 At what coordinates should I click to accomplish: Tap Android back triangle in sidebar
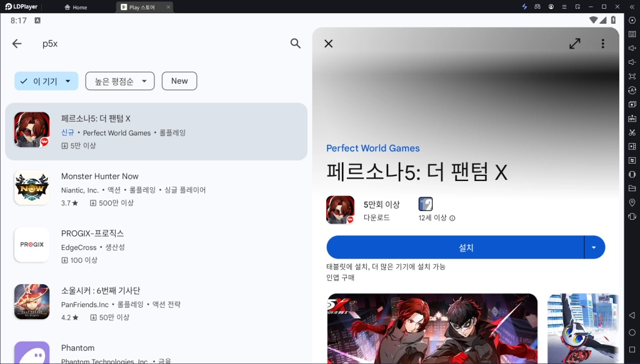tap(632, 315)
